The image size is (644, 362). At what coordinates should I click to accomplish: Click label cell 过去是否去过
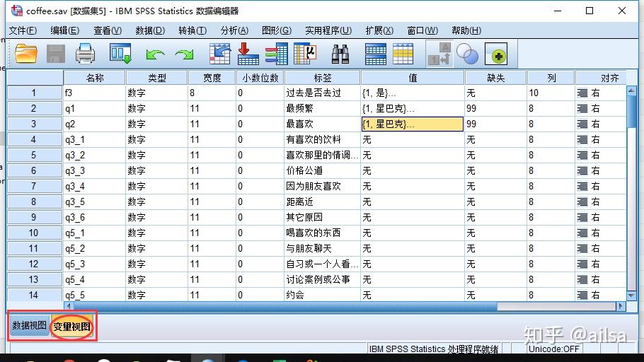click(x=323, y=93)
